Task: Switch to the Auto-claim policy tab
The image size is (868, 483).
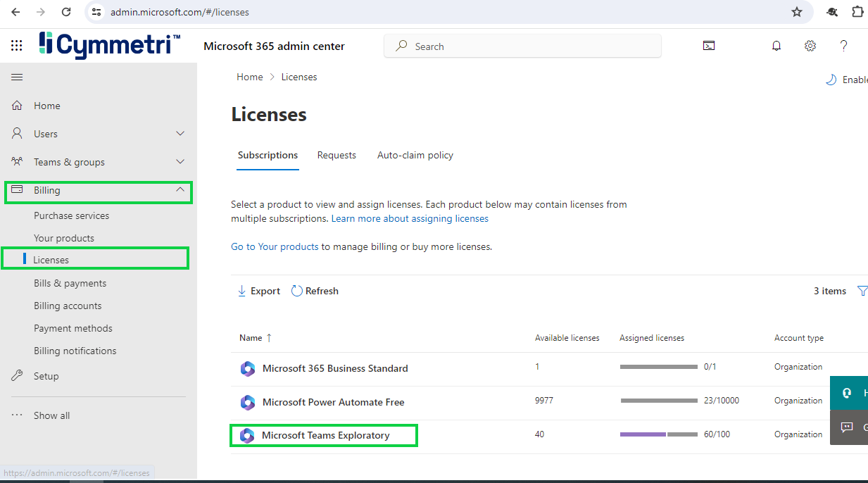Action: point(415,155)
